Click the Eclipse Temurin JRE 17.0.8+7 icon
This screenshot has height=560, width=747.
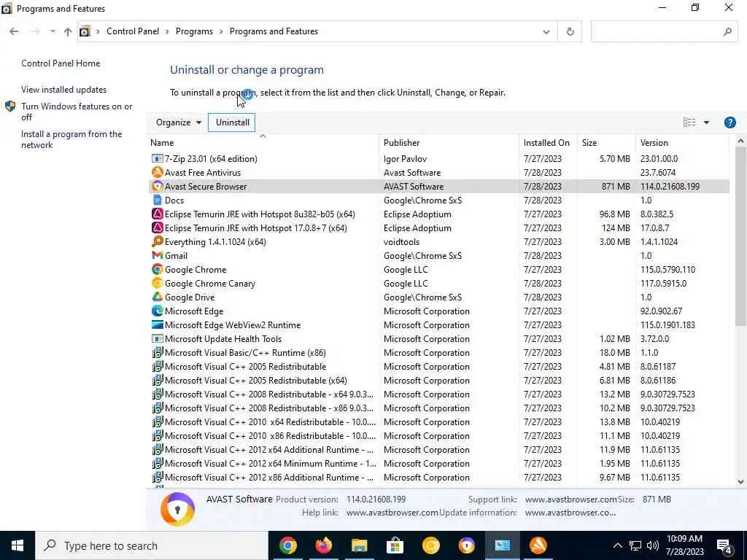pyautogui.click(x=157, y=227)
